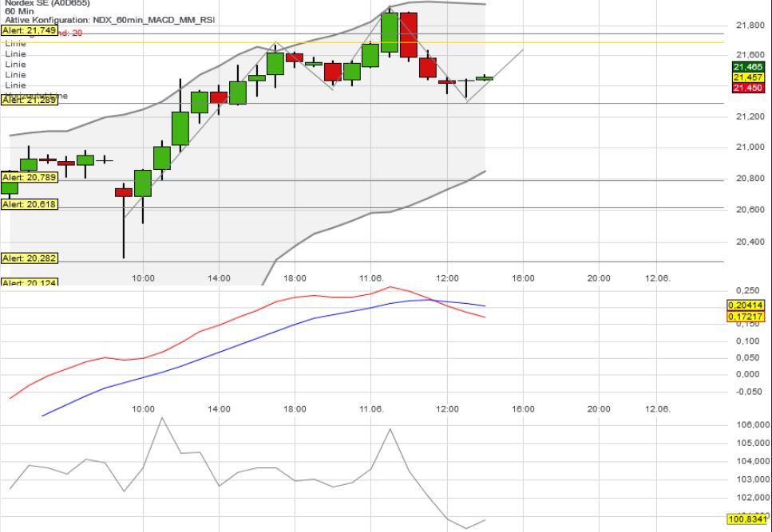This screenshot has height=532, width=772.
Task: Click the red candle with the longest lower wick
Action: tap(124, 192)
